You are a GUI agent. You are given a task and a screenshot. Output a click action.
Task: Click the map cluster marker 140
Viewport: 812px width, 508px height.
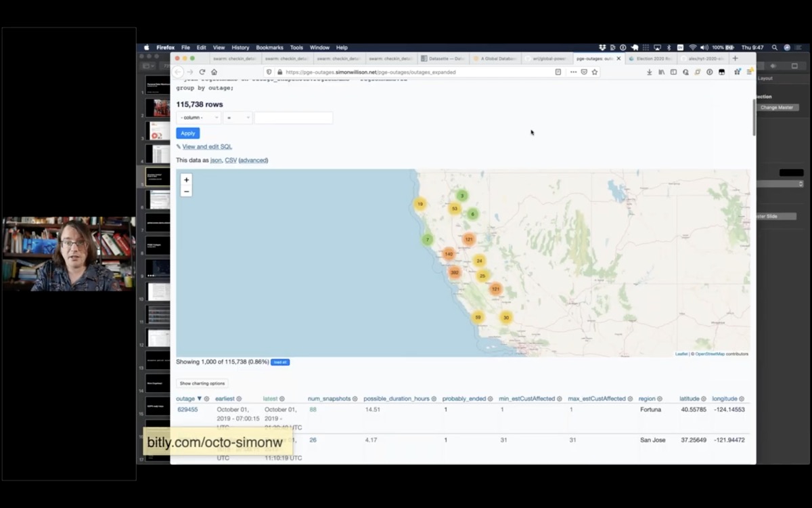pyautogui.click(x=449, y=254)
